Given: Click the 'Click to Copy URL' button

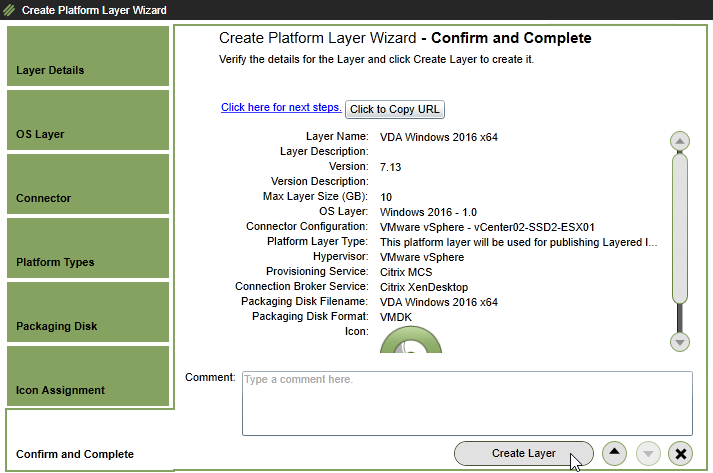Looking at the screenshot, I should 395,110.
